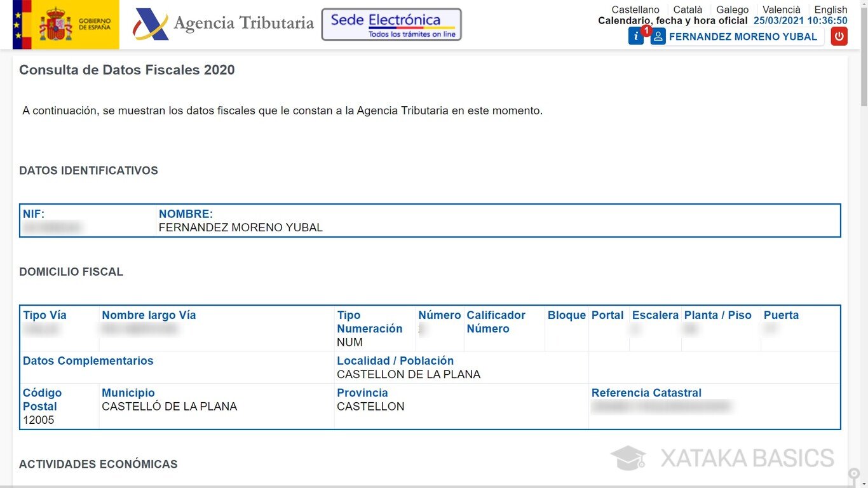The image size is (868, 488).
Task: Click the Consulta de Datos Fiscales 2020 heading
Action: click(127, 70)
